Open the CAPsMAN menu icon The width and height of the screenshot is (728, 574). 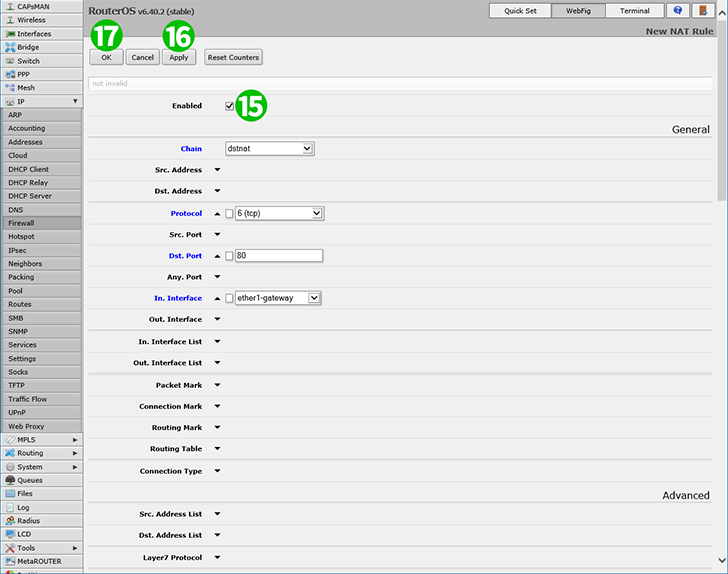10,7
